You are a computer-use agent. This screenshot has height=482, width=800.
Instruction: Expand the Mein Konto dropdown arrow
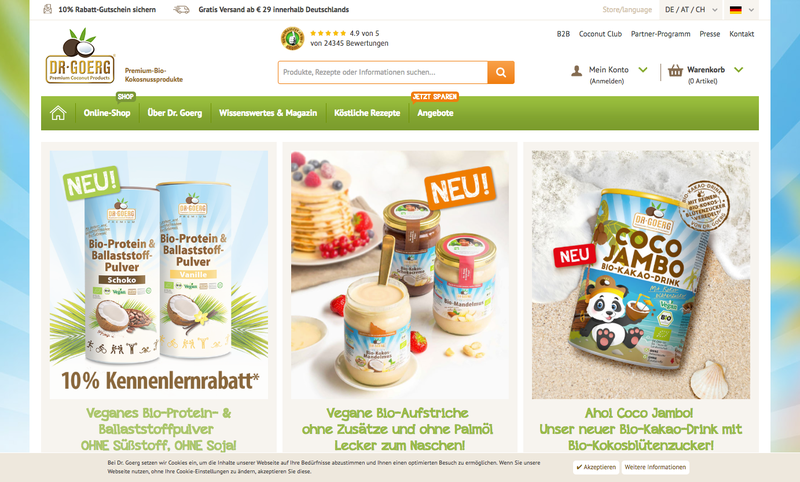(x=643, y=70)
